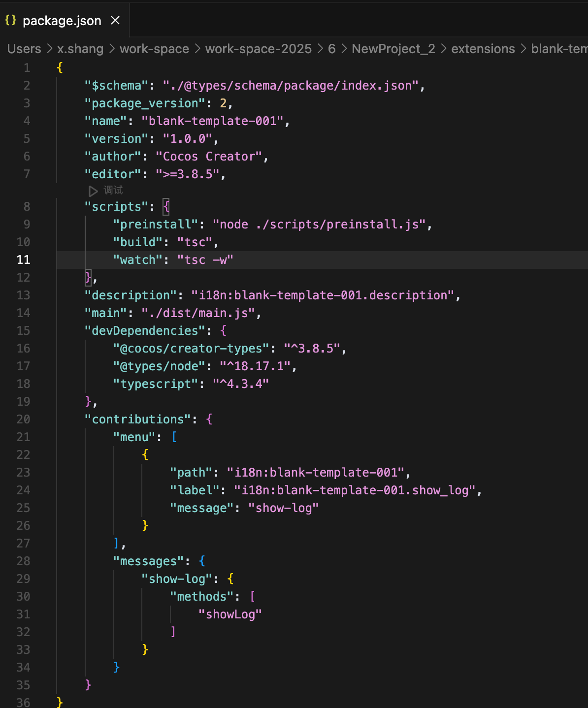Click the "scripts" key
The height and width of the screenshot is (708, 588).
117,206
